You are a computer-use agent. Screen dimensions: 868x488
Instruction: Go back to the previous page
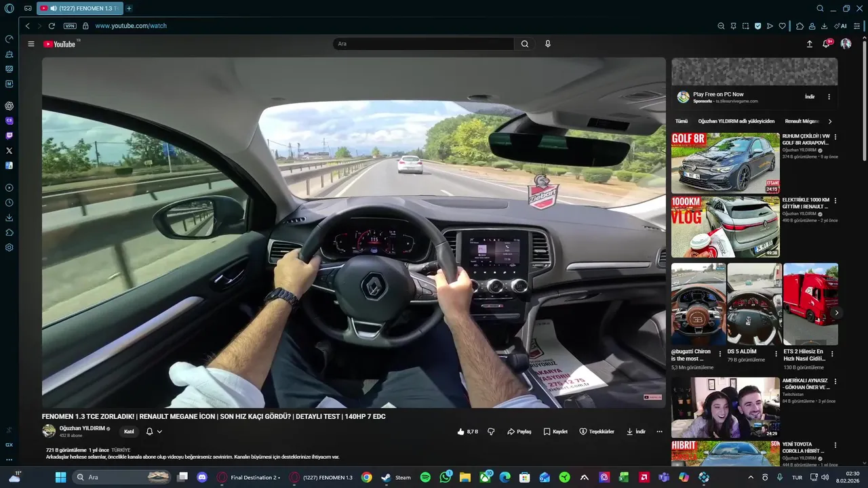27,26
